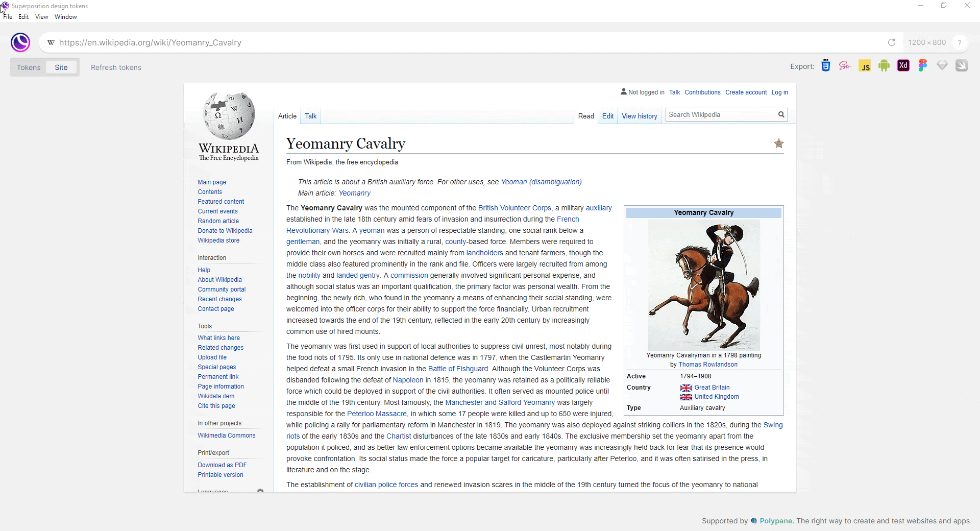Click the Log in link
The width and height of the screenshot is (980, 531).
point(779,92)
